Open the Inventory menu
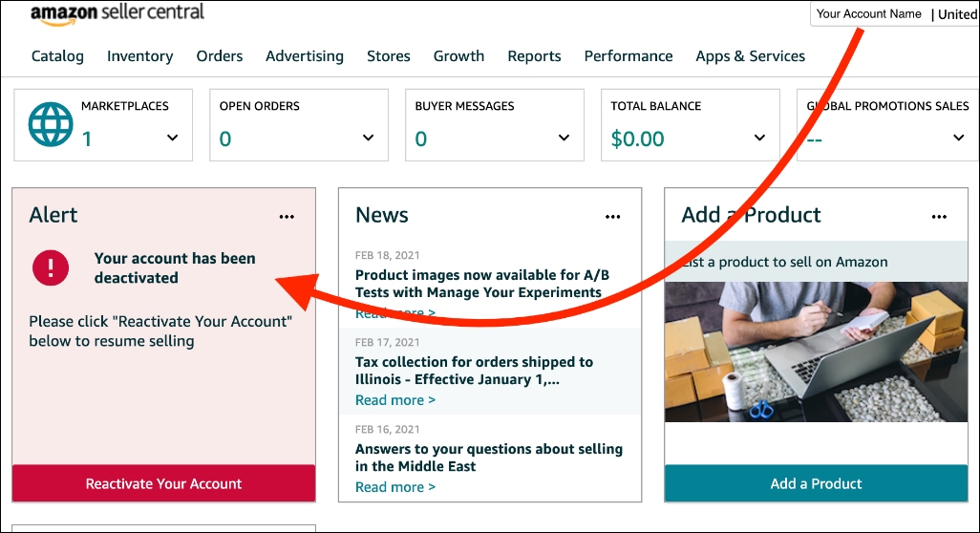Viewport: 980px width, 533px height. (x=139, y=56)
